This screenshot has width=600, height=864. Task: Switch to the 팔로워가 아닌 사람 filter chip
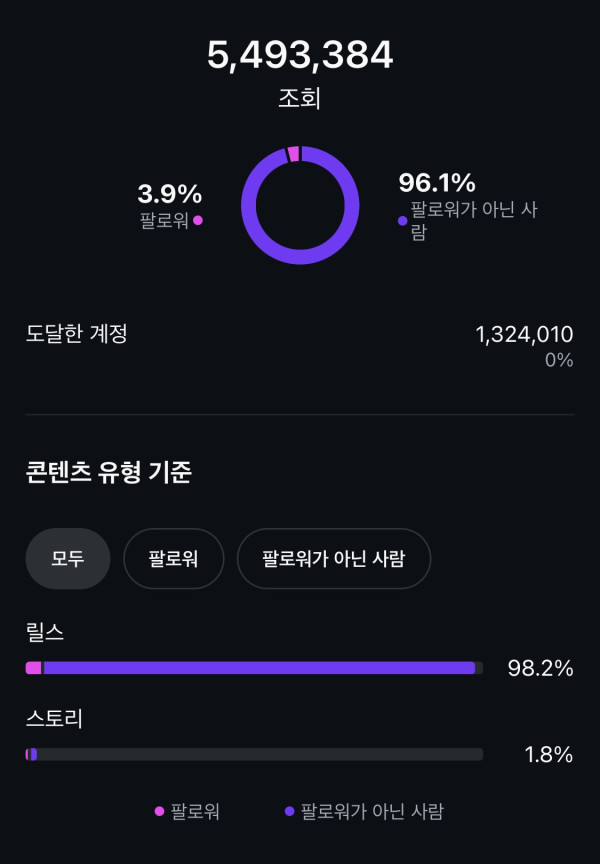pyautogui.click(x=333, y=558)
